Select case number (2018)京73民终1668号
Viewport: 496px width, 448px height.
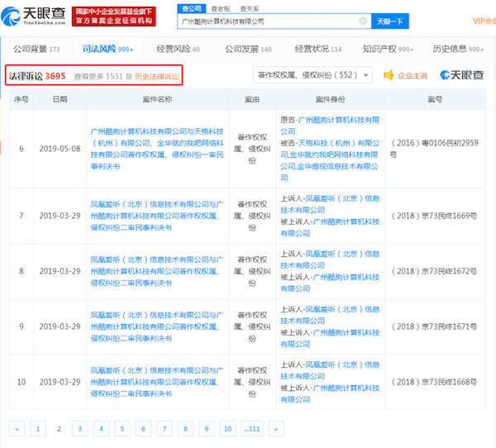click(x=434, y=382)
